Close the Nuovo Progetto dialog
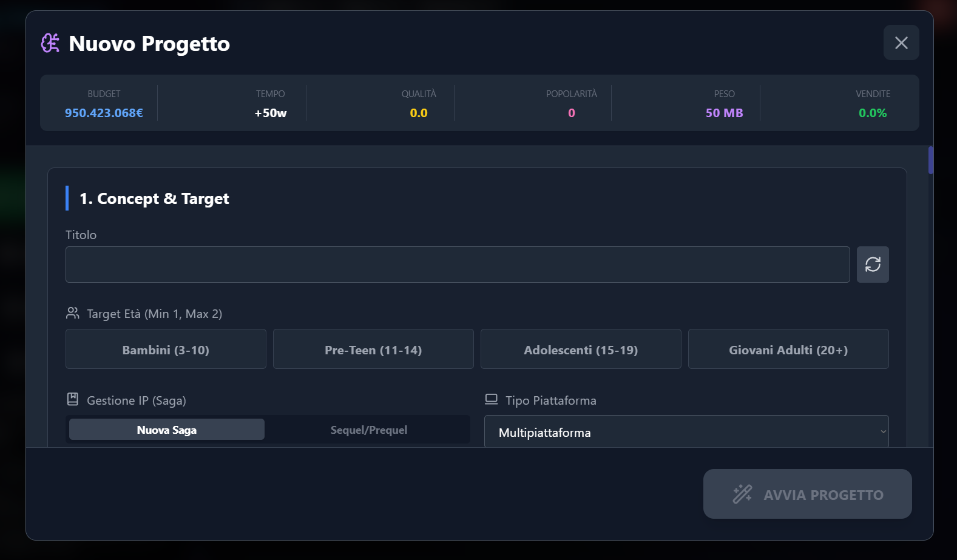 pyautogui.click(x=901, y=43)
